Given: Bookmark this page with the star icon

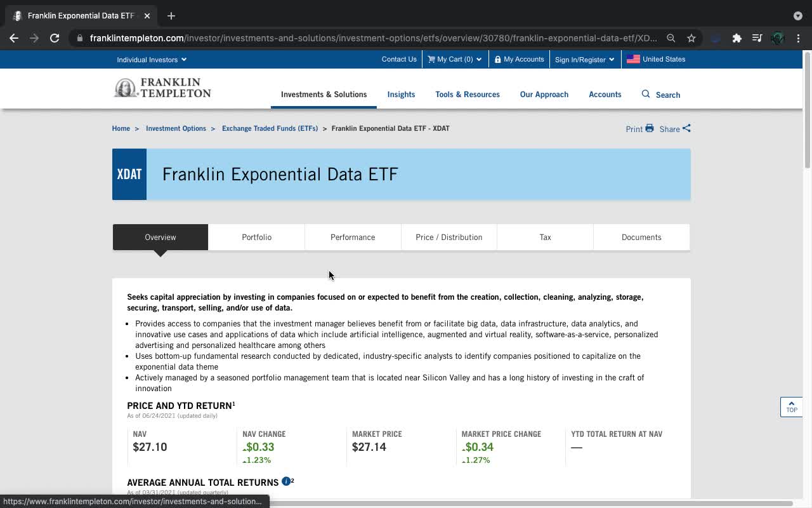Looking at the screenshot, I should 691,38.
